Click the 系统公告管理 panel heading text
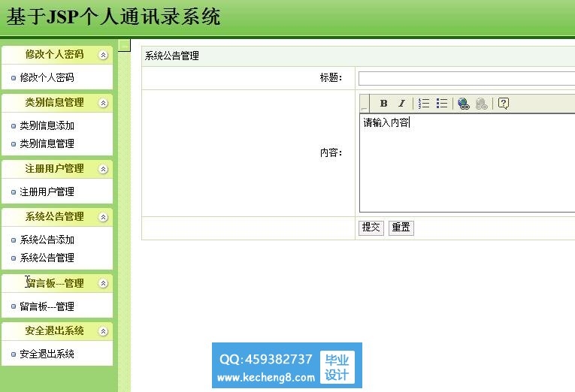 coord(172,56)
